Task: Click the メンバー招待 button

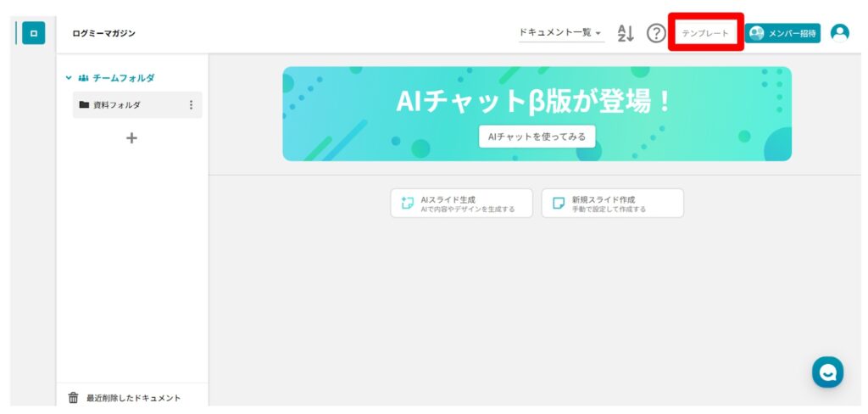Action: pos(782,33)
